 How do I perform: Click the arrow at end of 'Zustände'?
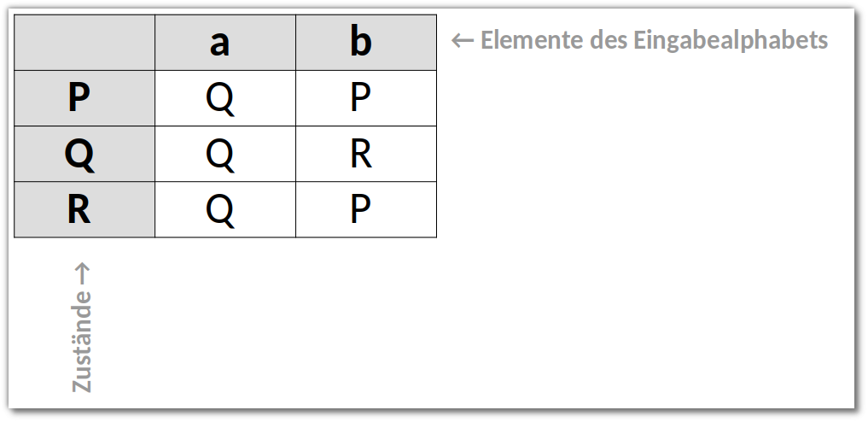click(x=82, y=273)
